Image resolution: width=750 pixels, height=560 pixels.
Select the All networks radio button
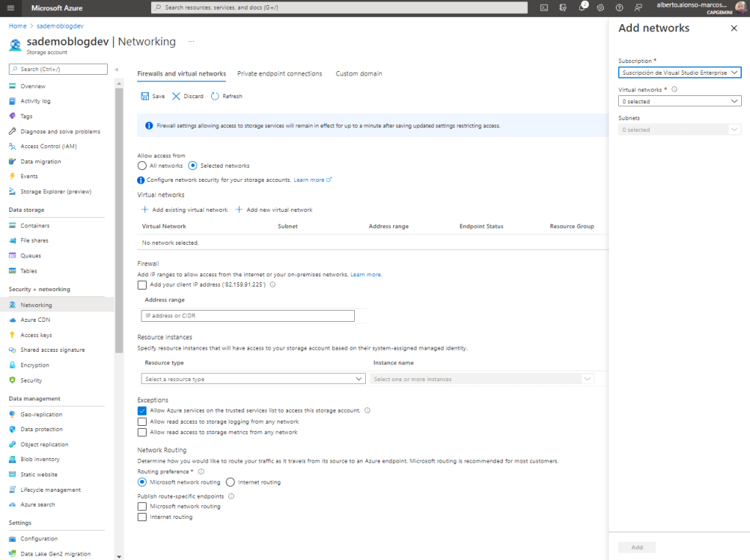coord(142,166)
